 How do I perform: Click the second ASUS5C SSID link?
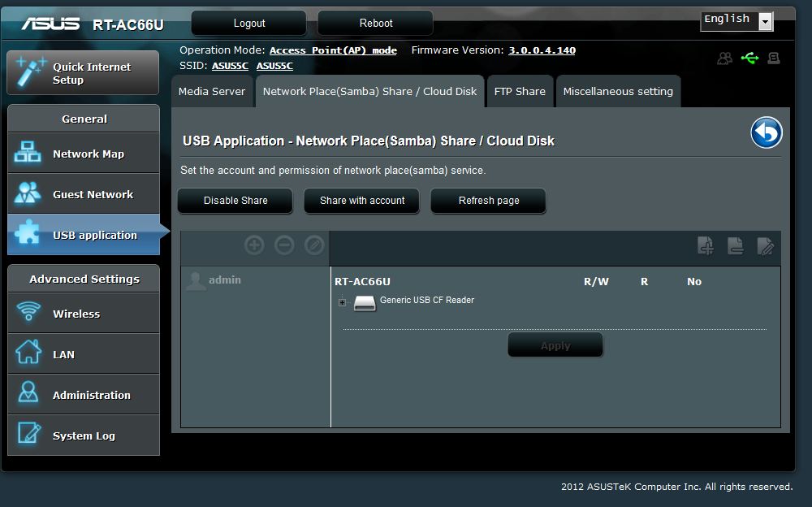(274, 66)
